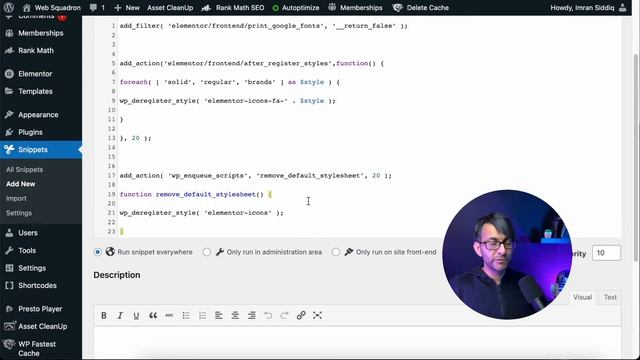Open Rank Math in the sidebar
640x360 pixels.
point(41,51)
